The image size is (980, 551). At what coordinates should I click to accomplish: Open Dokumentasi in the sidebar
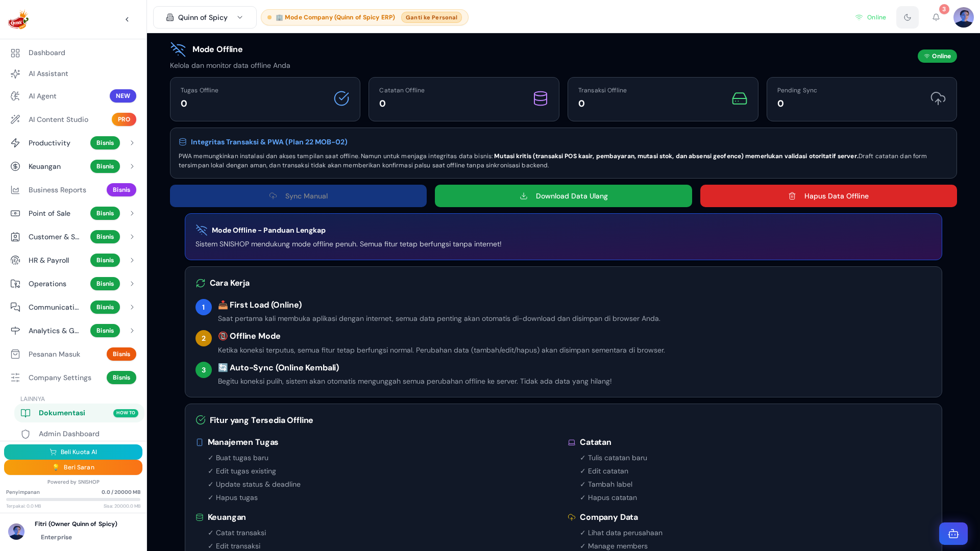79,413
